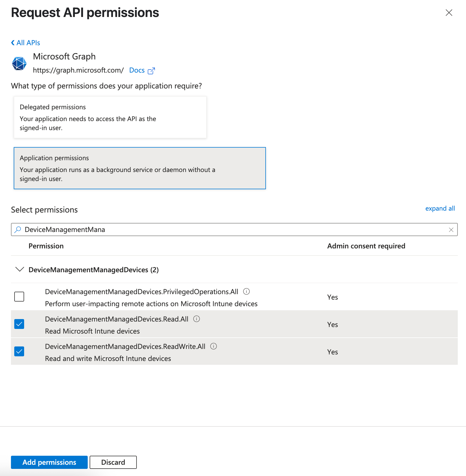Image resolution: width=466 pixels, height=476 pixels.
Task: Click the Microsoft Graph logo icon
Action: (x=19, y=64)
